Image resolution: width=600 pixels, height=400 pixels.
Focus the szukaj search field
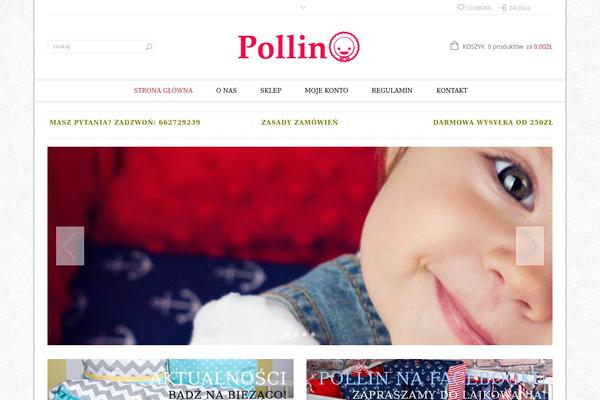tap(96, 47)
